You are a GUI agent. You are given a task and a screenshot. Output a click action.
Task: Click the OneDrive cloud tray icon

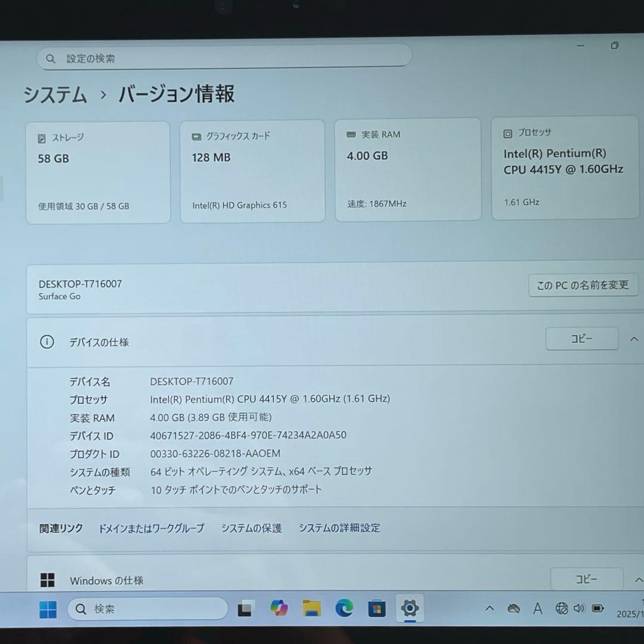pyautogui.click(x=513, y=608)
